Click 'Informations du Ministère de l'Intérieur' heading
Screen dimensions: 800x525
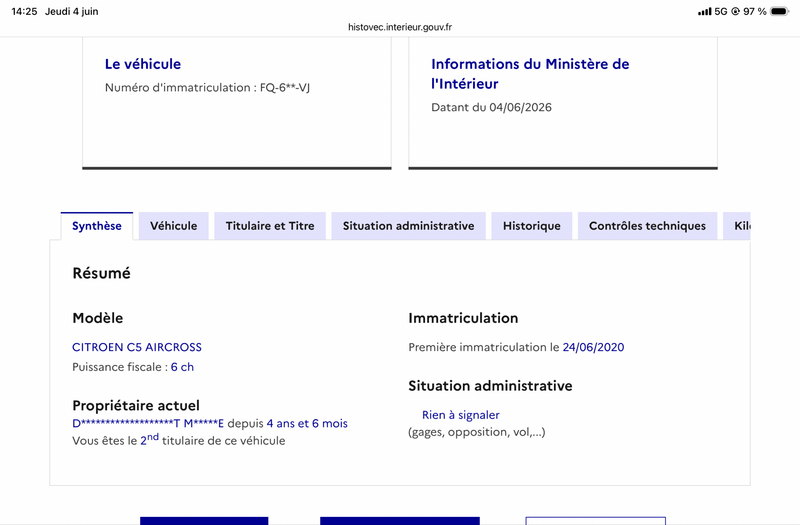[530, 73]
